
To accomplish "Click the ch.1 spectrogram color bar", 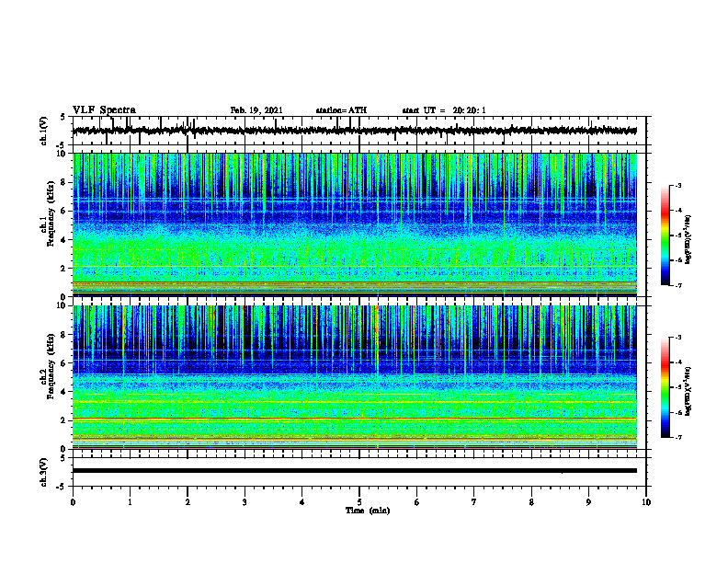I will 665,236.
